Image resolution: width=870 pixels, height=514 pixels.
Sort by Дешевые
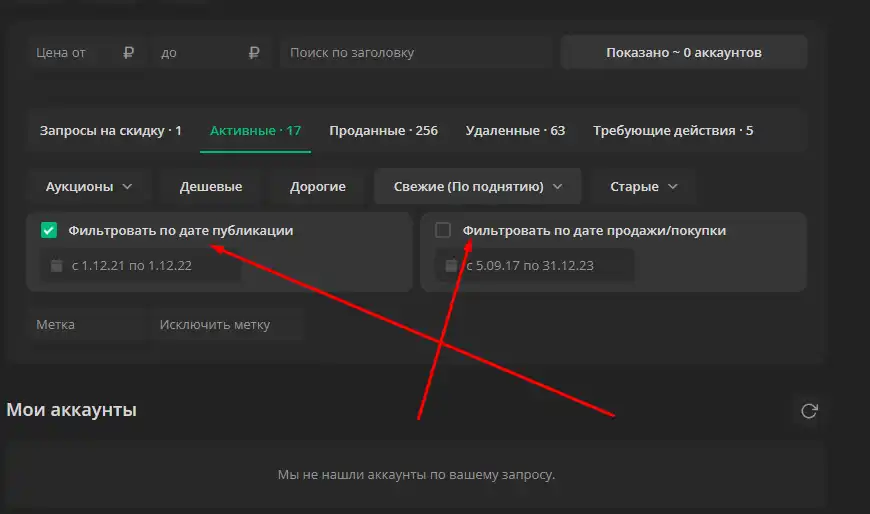(x=211, y=187)
